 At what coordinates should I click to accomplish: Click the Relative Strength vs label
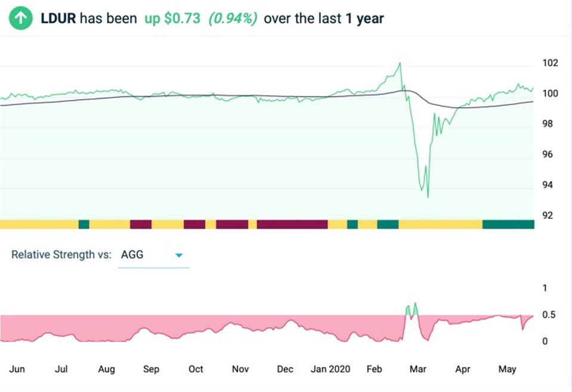(61, 254)
